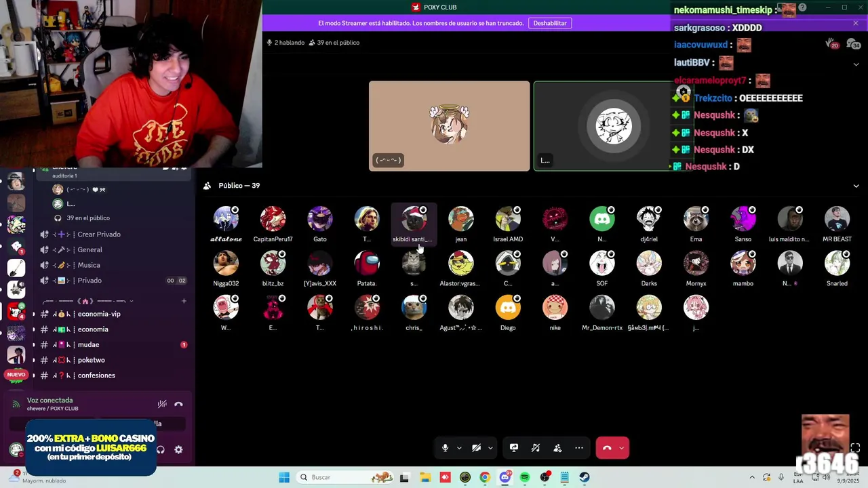Click Deshabilitar in the Streamer mode banner

pos(550,23)
